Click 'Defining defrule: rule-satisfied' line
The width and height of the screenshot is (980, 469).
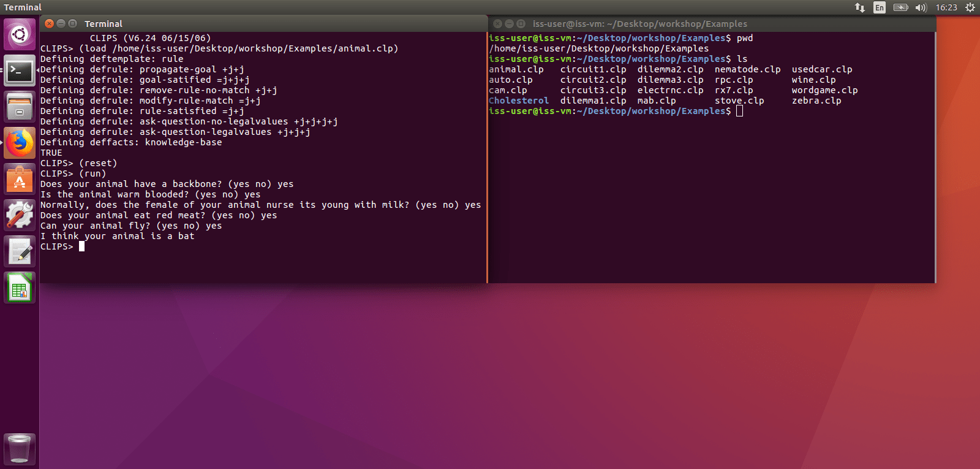coord(142,111)
